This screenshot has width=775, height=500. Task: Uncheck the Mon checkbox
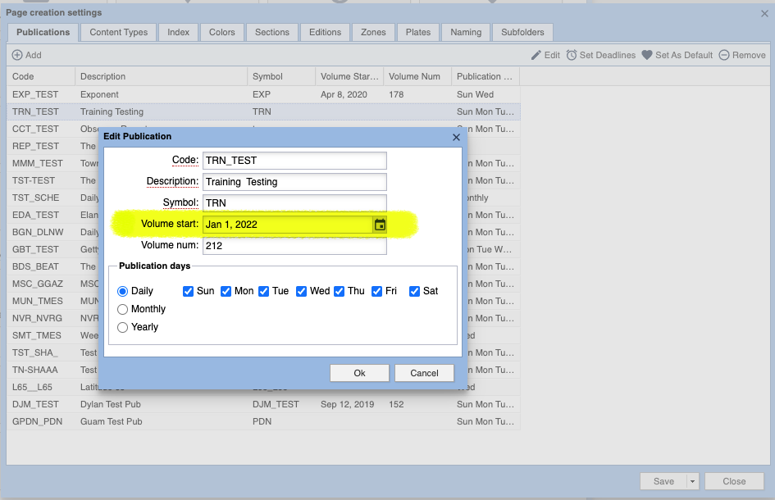pyautogui.click(x=226, y=291)
